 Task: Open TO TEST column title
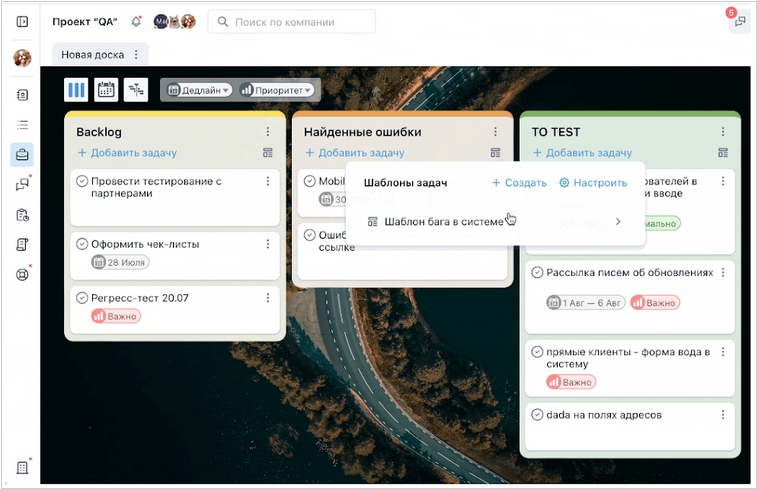(x=556, y=132)
